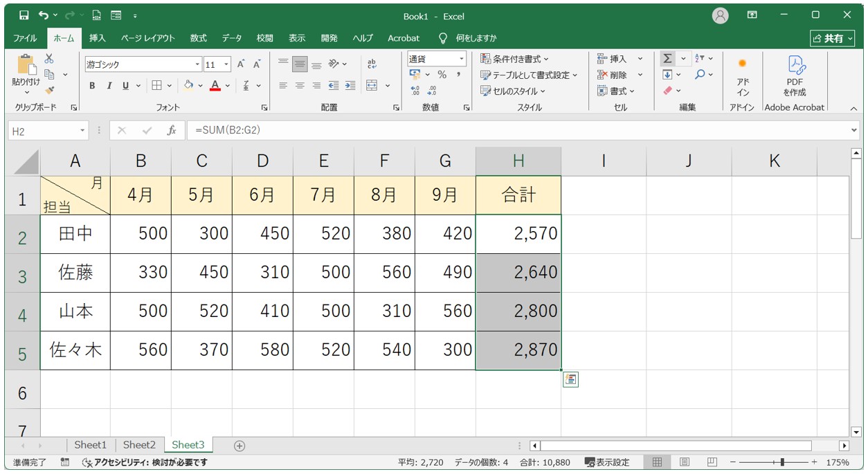Viewport: 868px width, 474px height.
Task: Switch to Sheet2 tab
Action: (139, 445)
